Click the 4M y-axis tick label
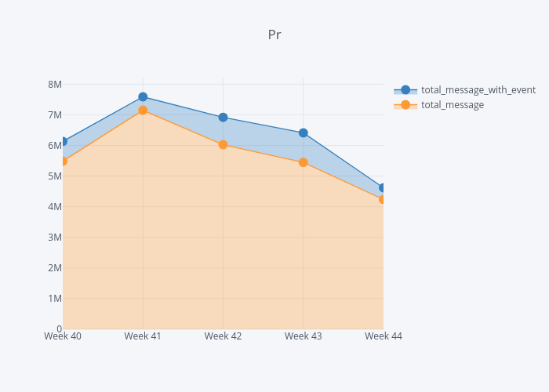Image resolution: width=549 pixels, height=392 pixels. tap(55, 207)
